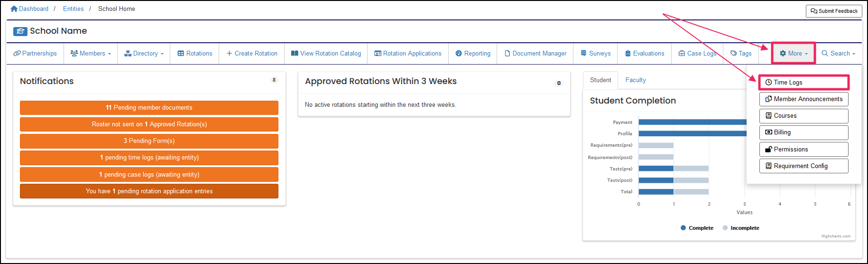Viewport: 868px width, 264px height.
Task: Click View Rotation Catalog nav item
Action: [x=326, y=53]
